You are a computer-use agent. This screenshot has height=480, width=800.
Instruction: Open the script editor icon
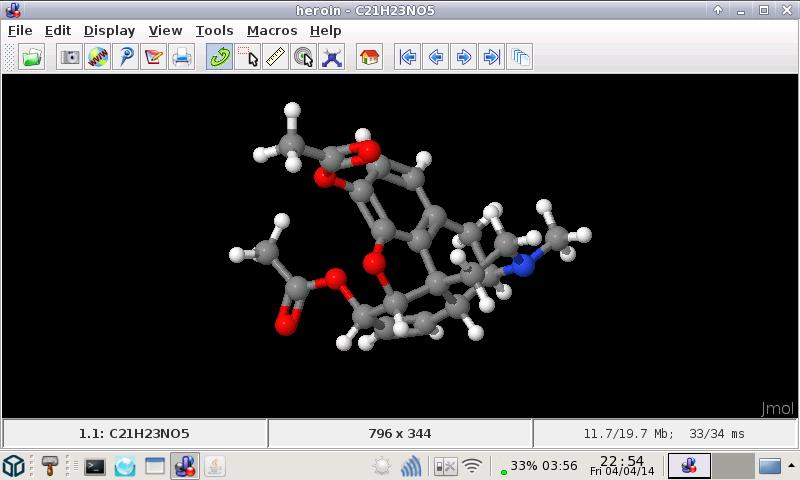154,57
